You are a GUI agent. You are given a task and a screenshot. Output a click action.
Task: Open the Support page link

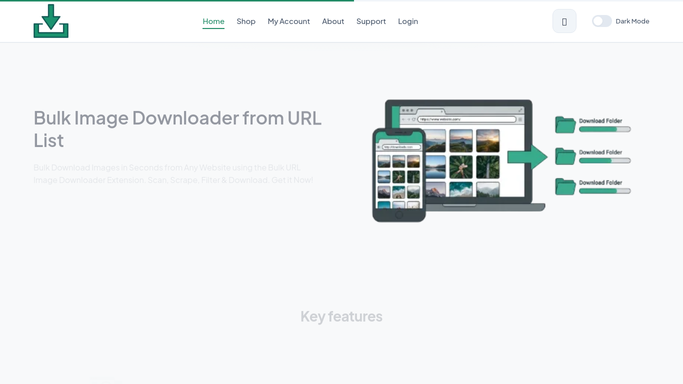pyautogui.click(x=371, y=21)
